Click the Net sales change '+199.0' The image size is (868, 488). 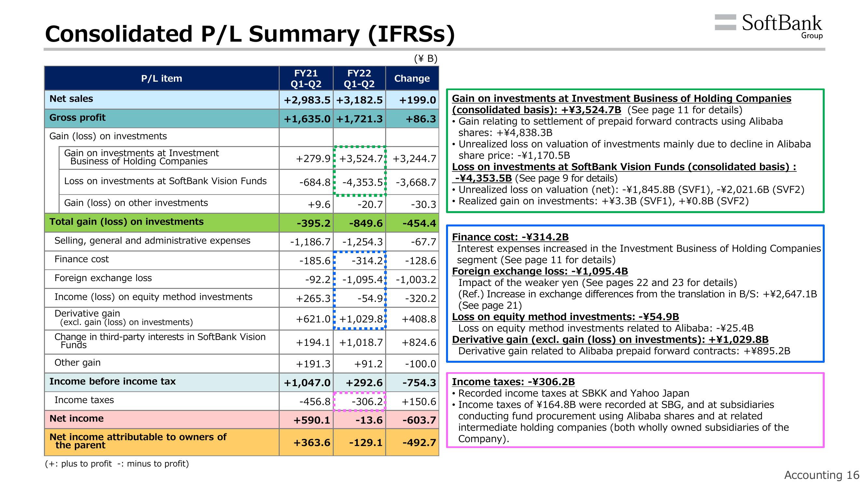point(417,100)
